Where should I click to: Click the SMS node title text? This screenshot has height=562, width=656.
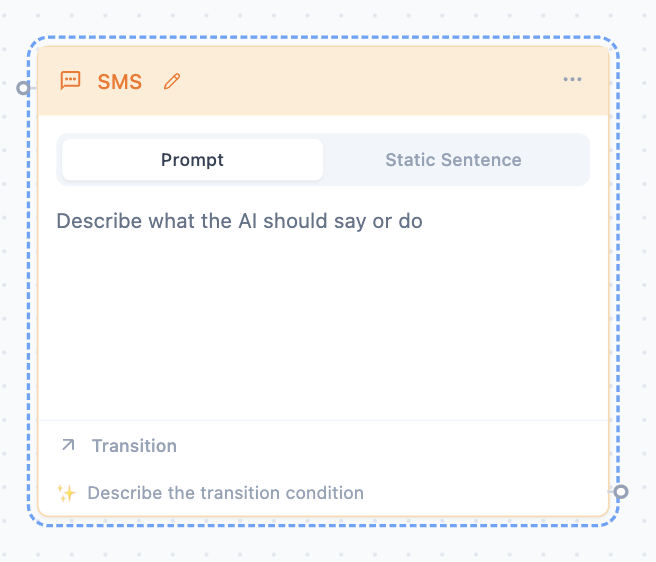pos(120,82)
